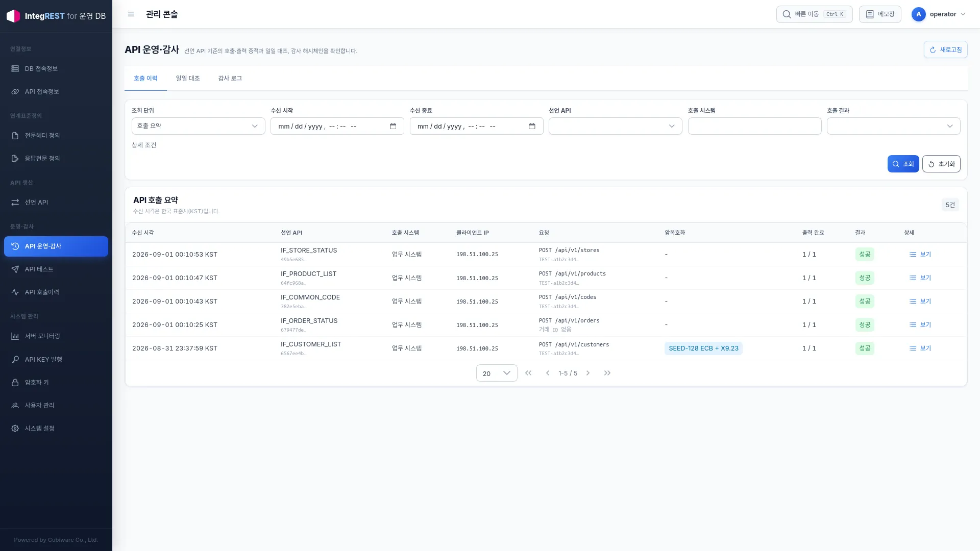Go to 응답전문 정의 page
This screenshot has height=551, width=980.
[x=56, y=158]
